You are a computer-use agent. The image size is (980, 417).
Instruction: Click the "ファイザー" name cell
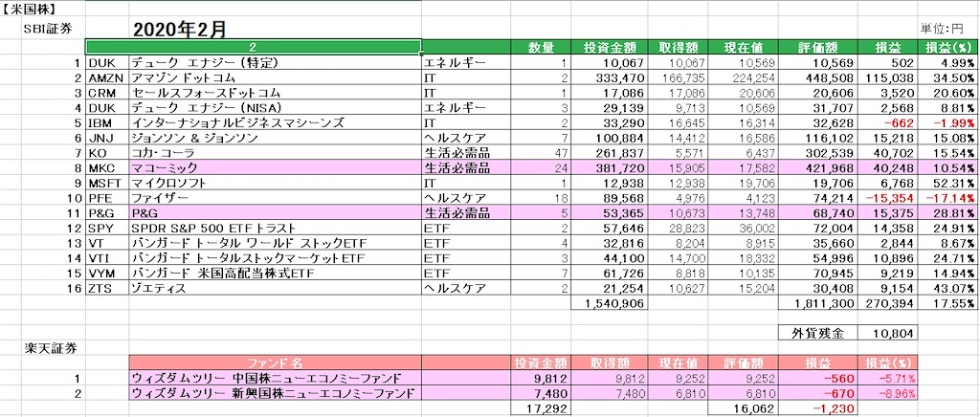(x=275, y=198)
